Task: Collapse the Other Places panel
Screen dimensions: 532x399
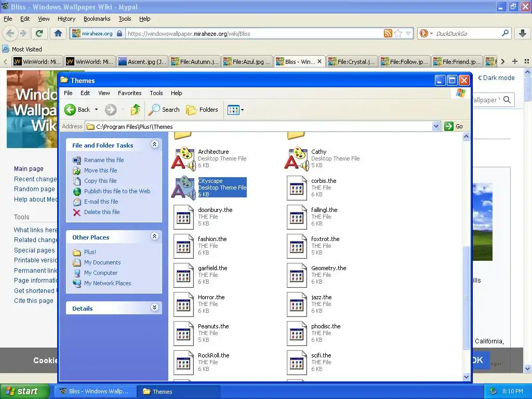Action: pyautogui.click(x=154, y=236)
